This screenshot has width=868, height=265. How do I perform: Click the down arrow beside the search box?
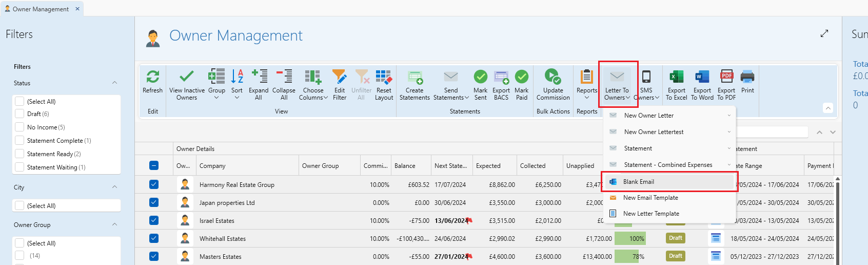pos(833,132)
